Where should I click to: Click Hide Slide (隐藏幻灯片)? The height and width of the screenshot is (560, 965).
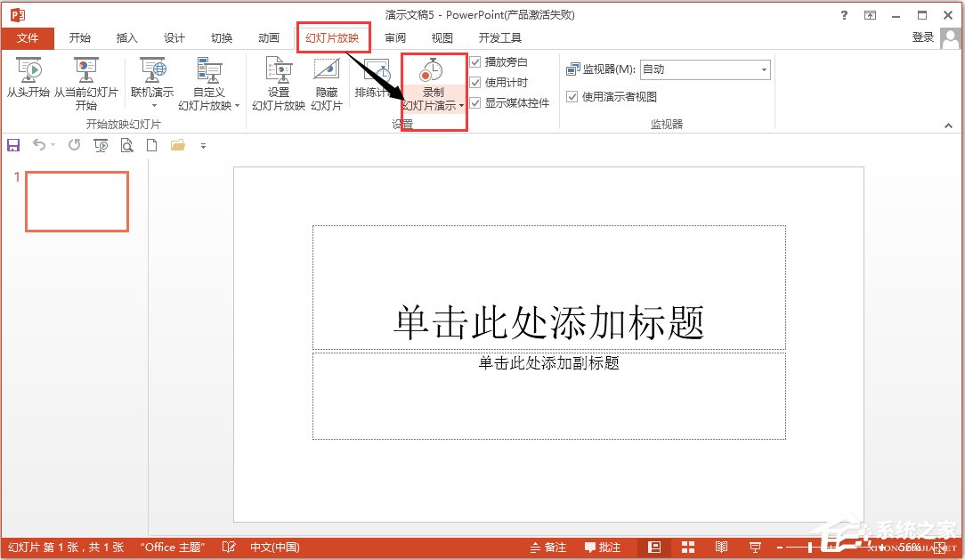point(326,84)
